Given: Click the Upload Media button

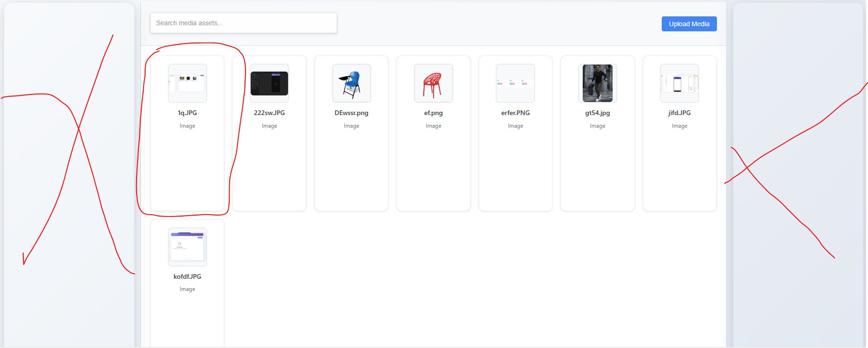Looking at the screenshot, I should [x=689, y=24].
